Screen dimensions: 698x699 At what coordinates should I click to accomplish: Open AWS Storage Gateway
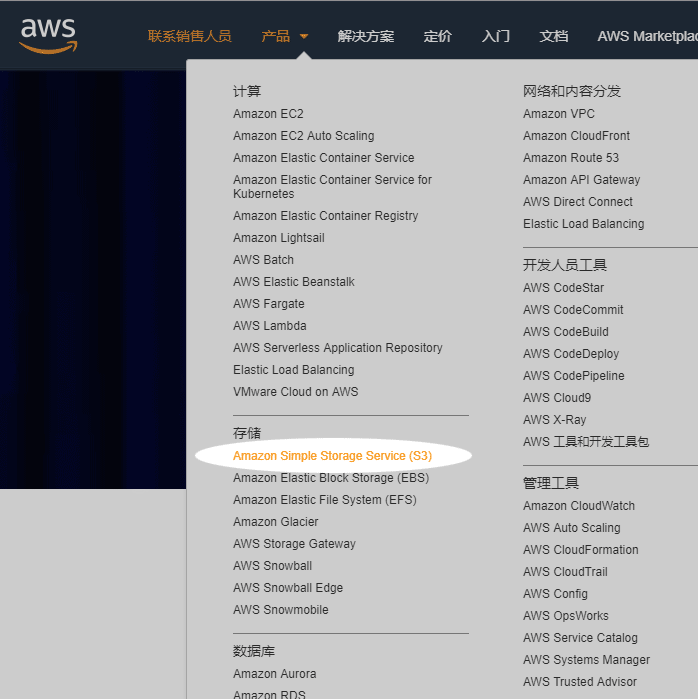click(294, 543)
